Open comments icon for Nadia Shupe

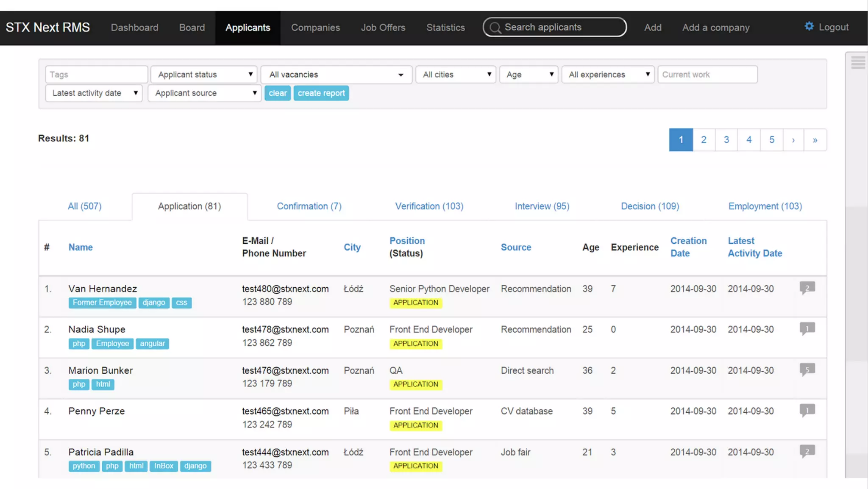807,329
